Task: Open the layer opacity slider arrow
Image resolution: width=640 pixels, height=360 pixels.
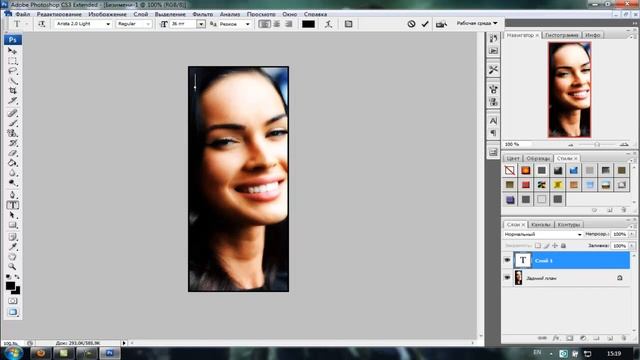Action: coord(632,234)
